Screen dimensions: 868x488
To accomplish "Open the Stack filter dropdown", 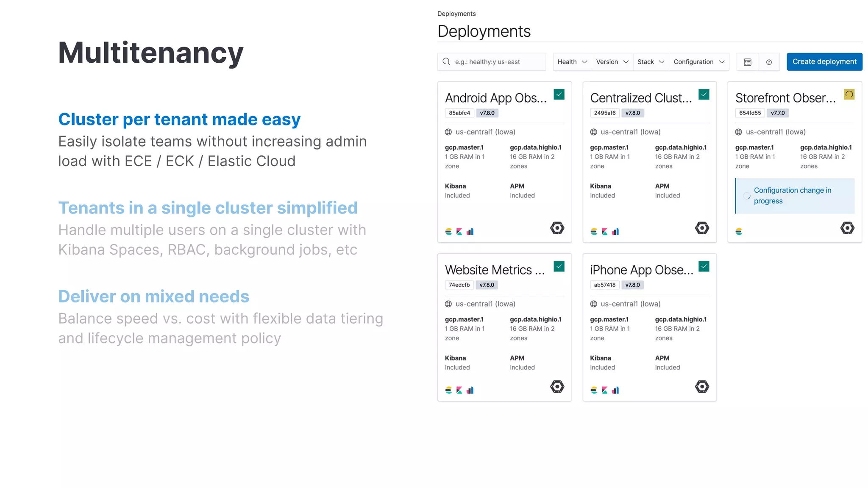I will coord(651,62).
